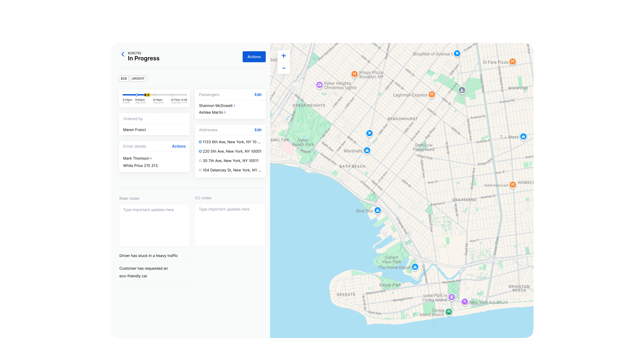Select the Best Buy shopping marker

pos(377,210)
